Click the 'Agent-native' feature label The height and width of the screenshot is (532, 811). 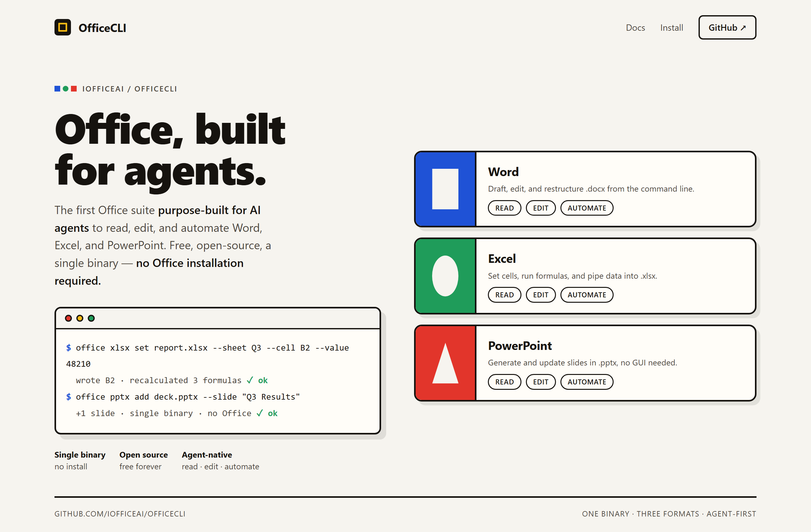[x=207, y=455]
